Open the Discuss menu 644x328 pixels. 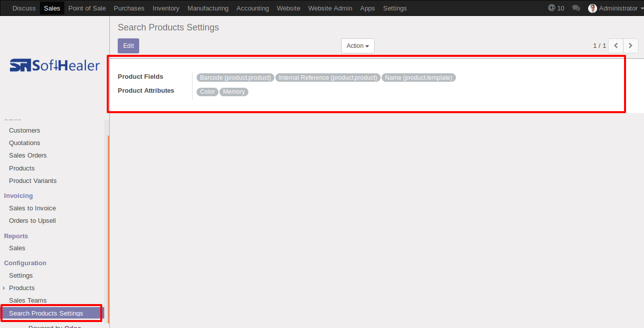point(24,8)
